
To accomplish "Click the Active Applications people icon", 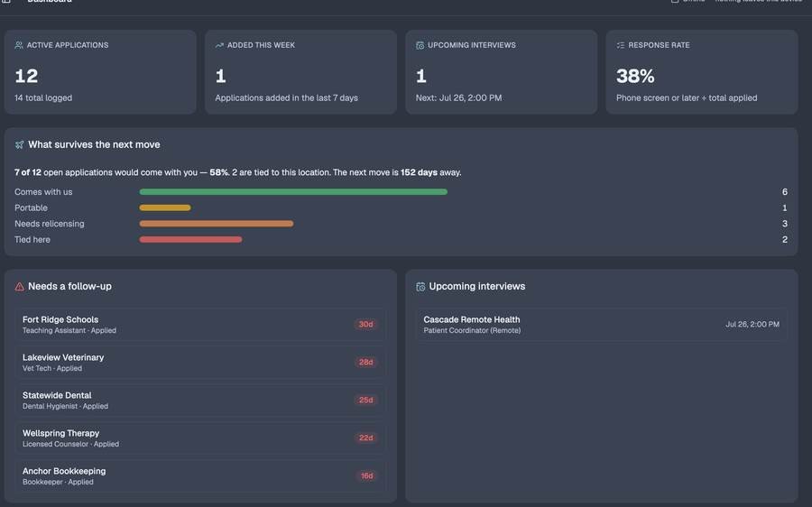I will tap(19, 45).
